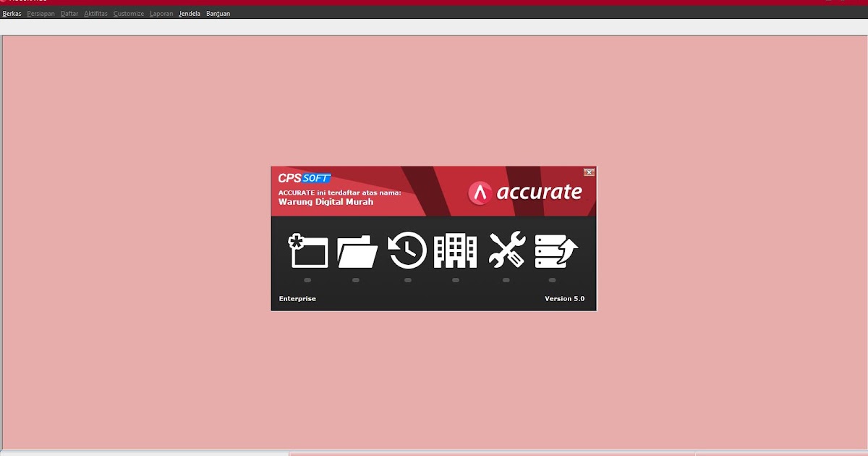
Task: Click the Warung Digital Murah name text
Action: tap(325, 202)
